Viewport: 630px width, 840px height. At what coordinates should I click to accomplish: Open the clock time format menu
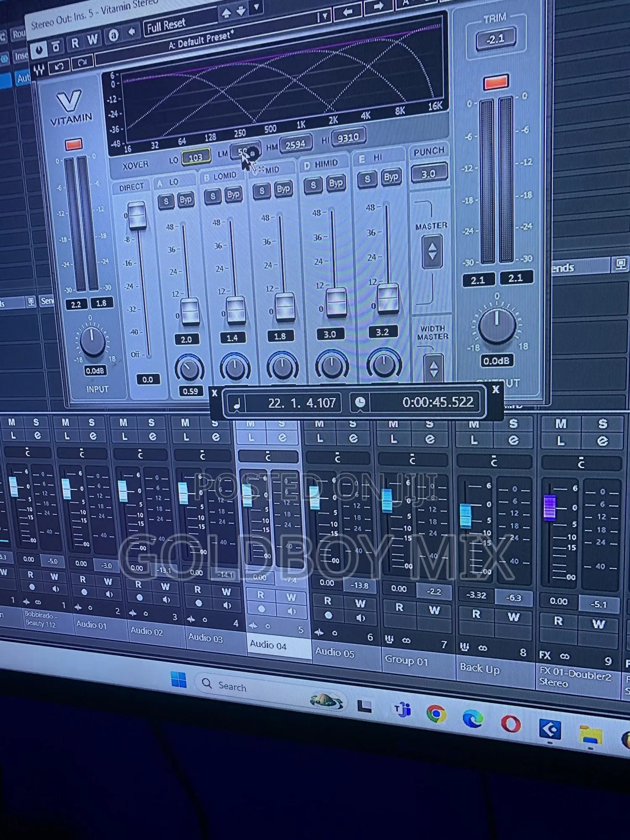360,402
